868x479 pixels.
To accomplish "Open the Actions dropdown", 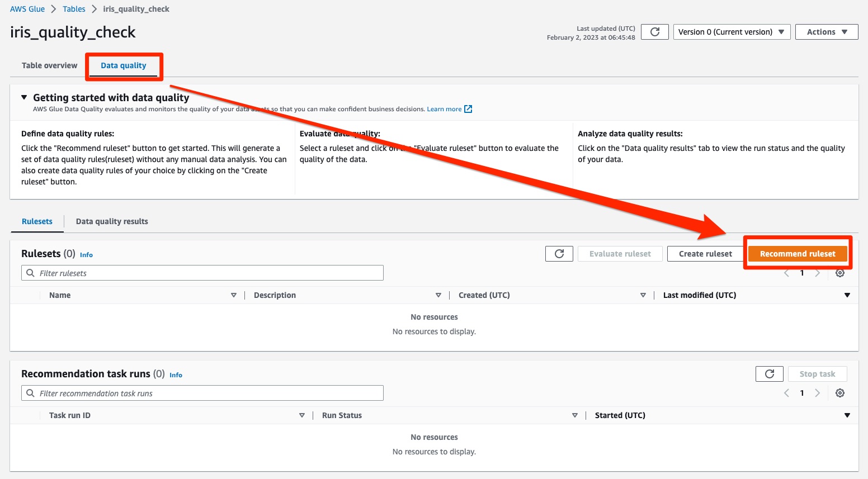I will pyautogui.click(x=827, y=32).
